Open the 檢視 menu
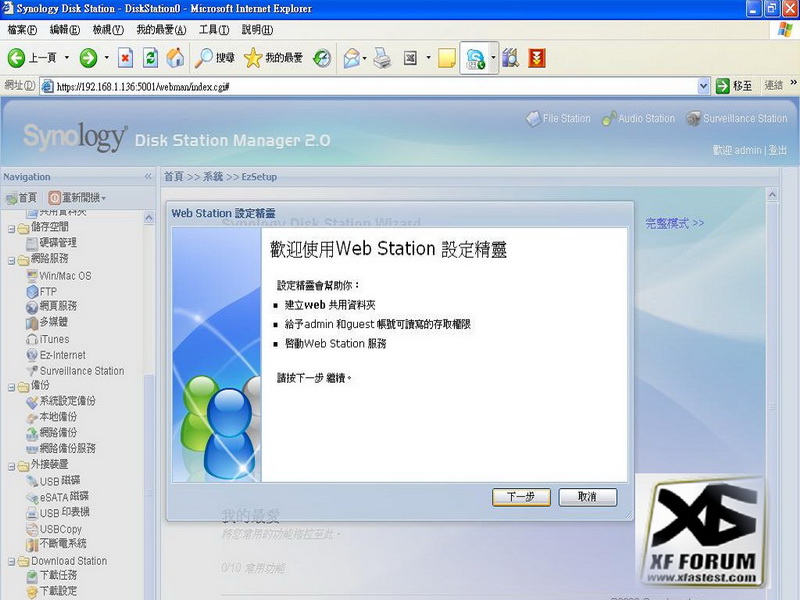800x600 pixels. 108,30
